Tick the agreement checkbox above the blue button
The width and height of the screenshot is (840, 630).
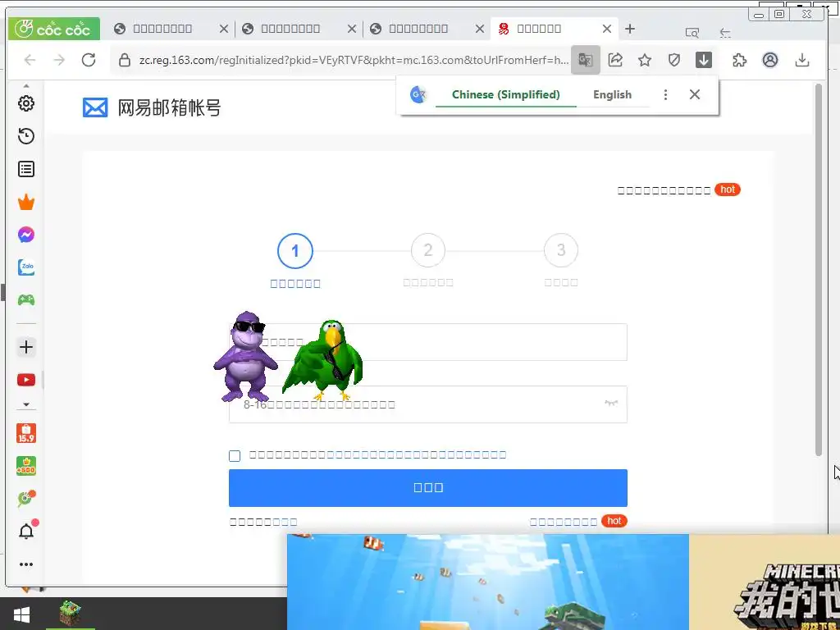point(235,456)
